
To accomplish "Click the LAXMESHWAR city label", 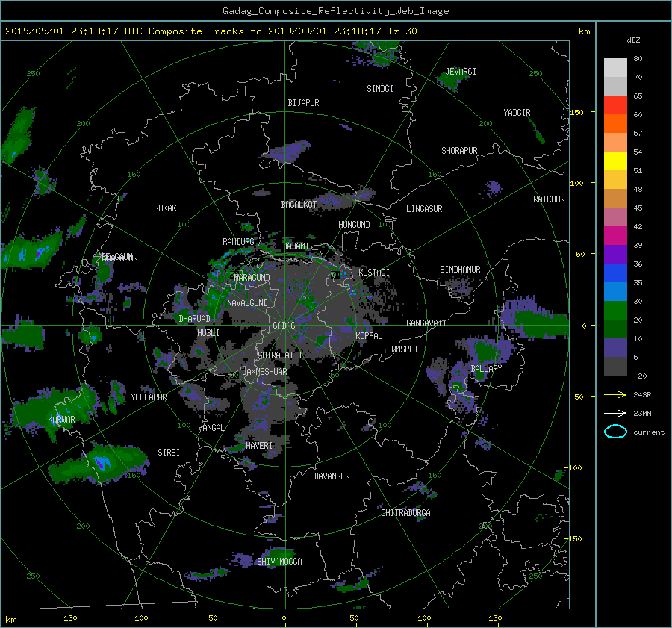I will pyautogui.click(x=264, y=372).
